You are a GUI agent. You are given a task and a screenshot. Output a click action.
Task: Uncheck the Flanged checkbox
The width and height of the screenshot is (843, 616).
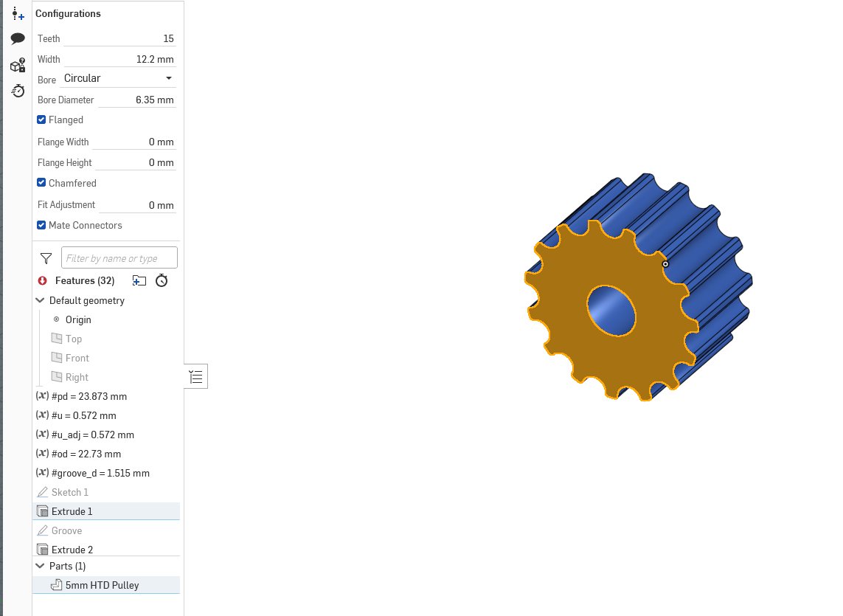[41, 120]
